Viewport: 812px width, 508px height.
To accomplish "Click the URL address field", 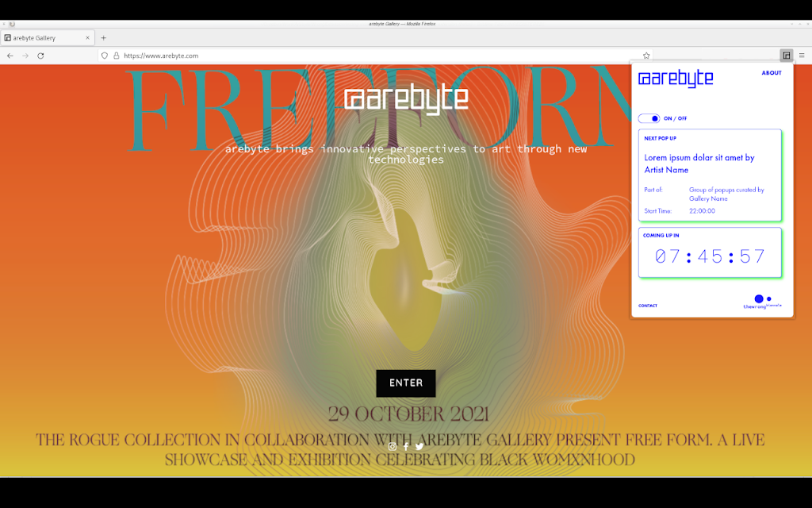I will (375, 56).
